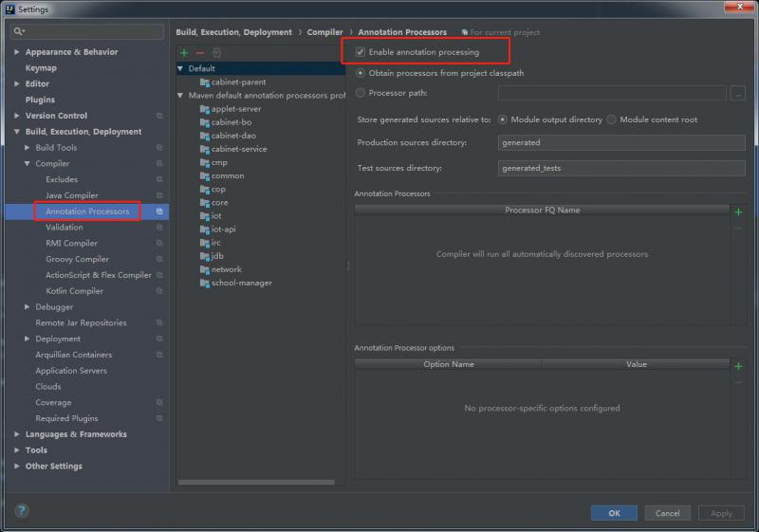This screenshot has width=759, height=532.
Task: Click the move-to-profile icon in profile toolbar
Action: tap(216, 53)
